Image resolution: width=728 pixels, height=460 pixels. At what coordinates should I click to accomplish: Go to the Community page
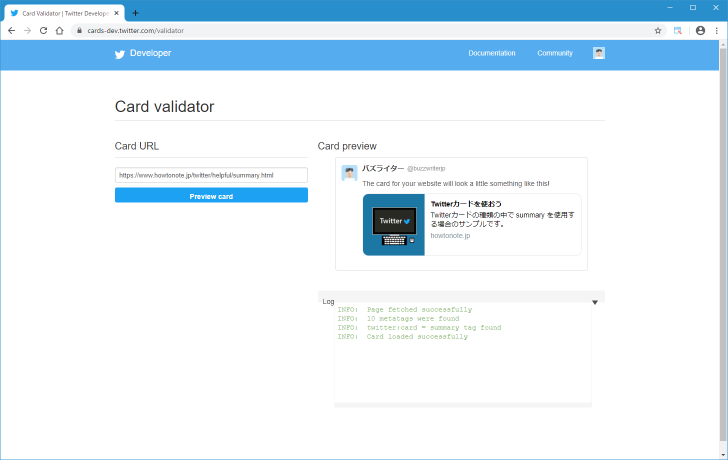click(555, 53)
